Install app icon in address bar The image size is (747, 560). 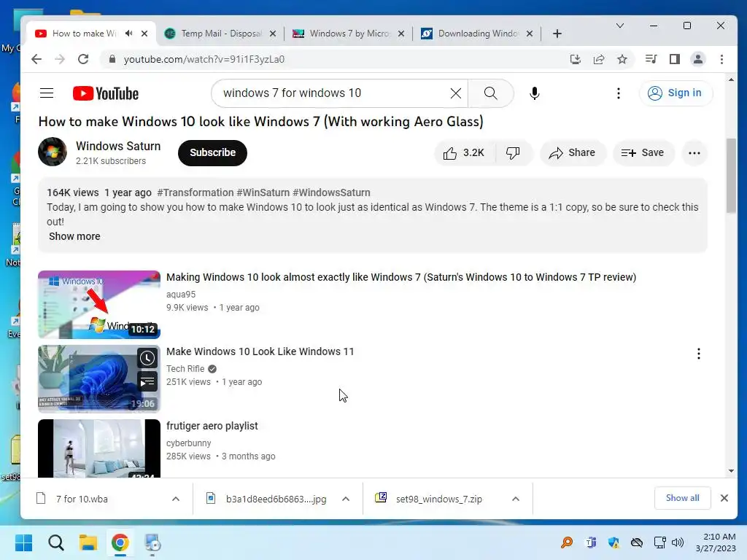[576, 59]
